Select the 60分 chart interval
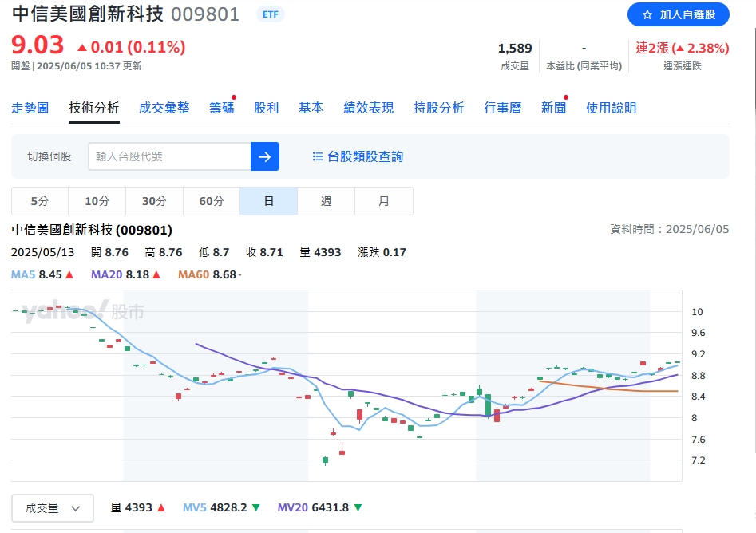 [212, 201]
